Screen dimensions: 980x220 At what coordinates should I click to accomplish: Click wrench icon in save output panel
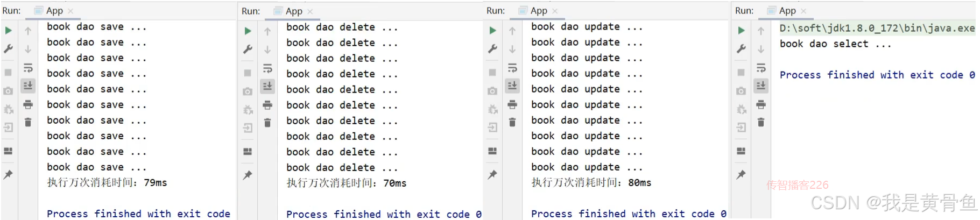tap(9, 49)
